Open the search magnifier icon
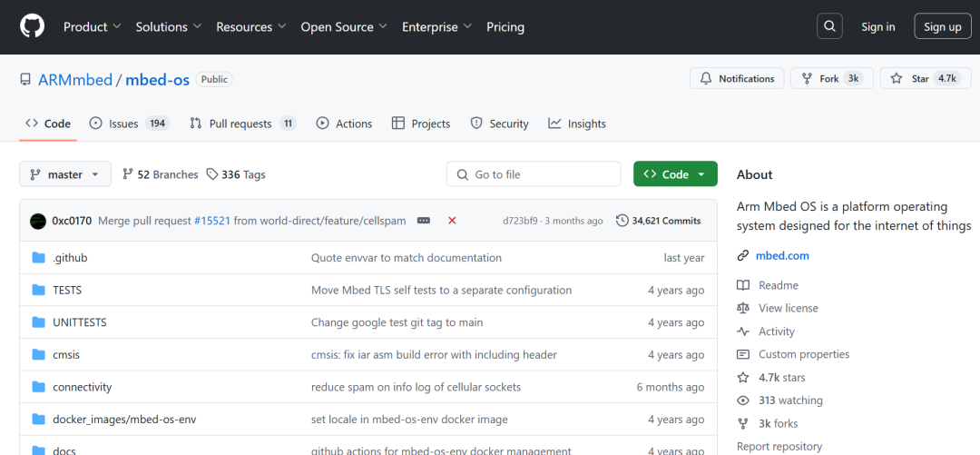 tap(829, 26)
